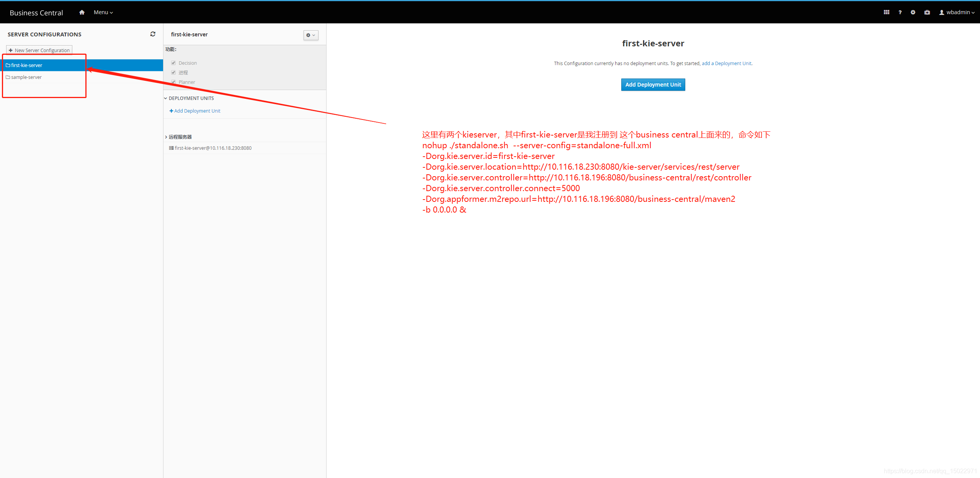Viewport: 980px width, 478px height.
Task: Click the first aid kit icon
Action: [927, 12]
